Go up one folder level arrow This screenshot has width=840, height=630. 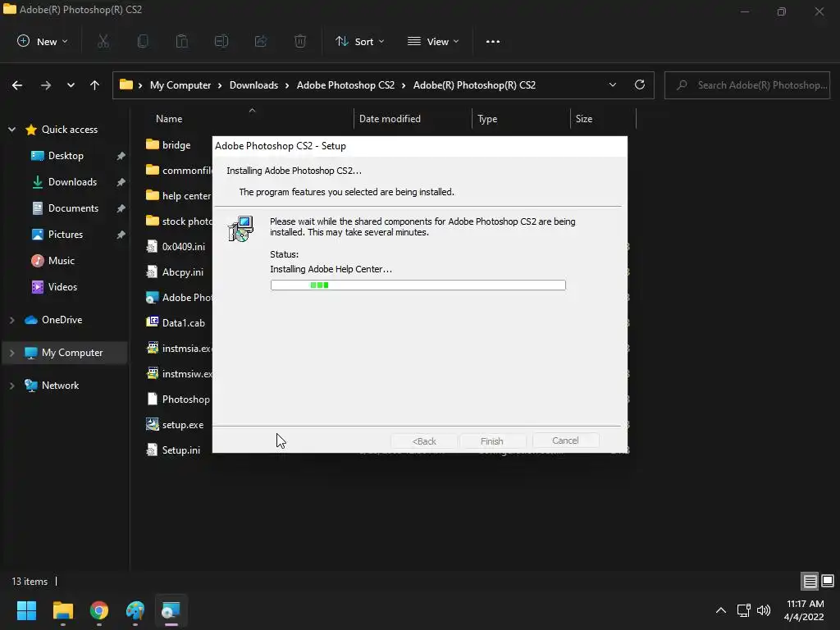click(x=95, y=85)
